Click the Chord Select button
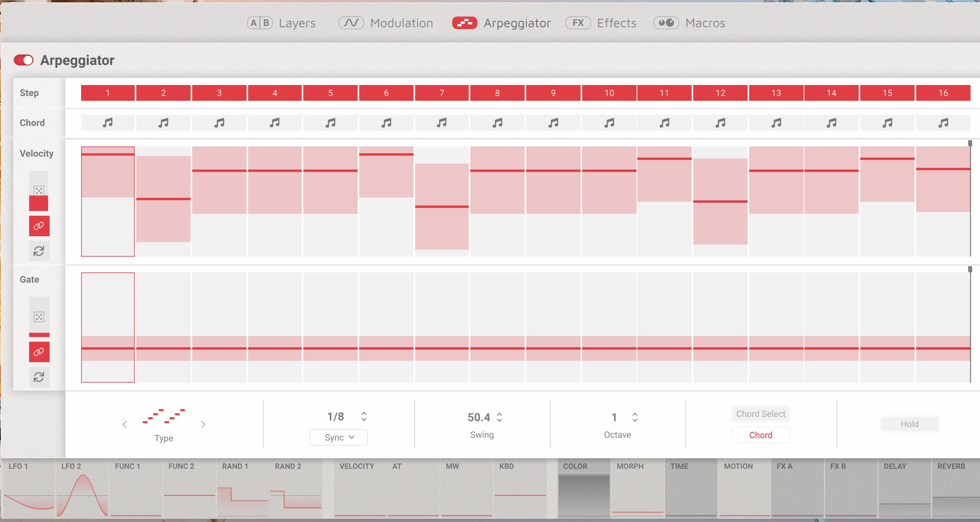This screenshot has width=980, height=522. (x=760, y=414)
